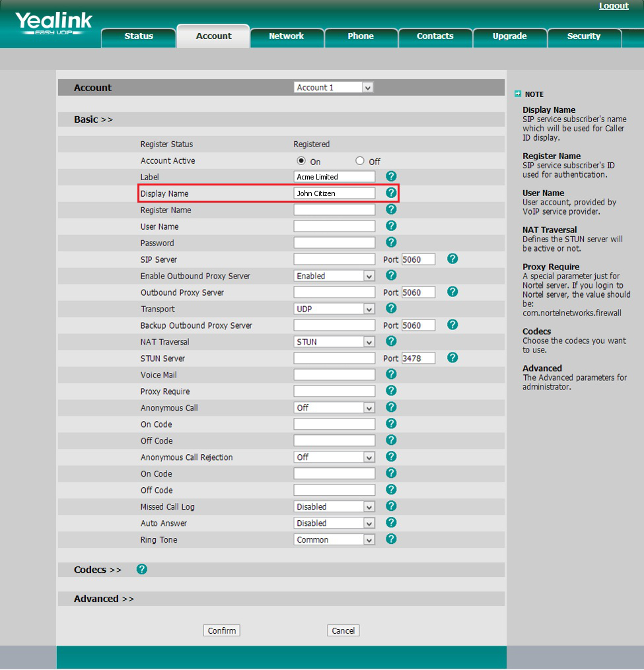Open the help icon next to Codecs
Viewport: 644px width, 670px height.
142,569
